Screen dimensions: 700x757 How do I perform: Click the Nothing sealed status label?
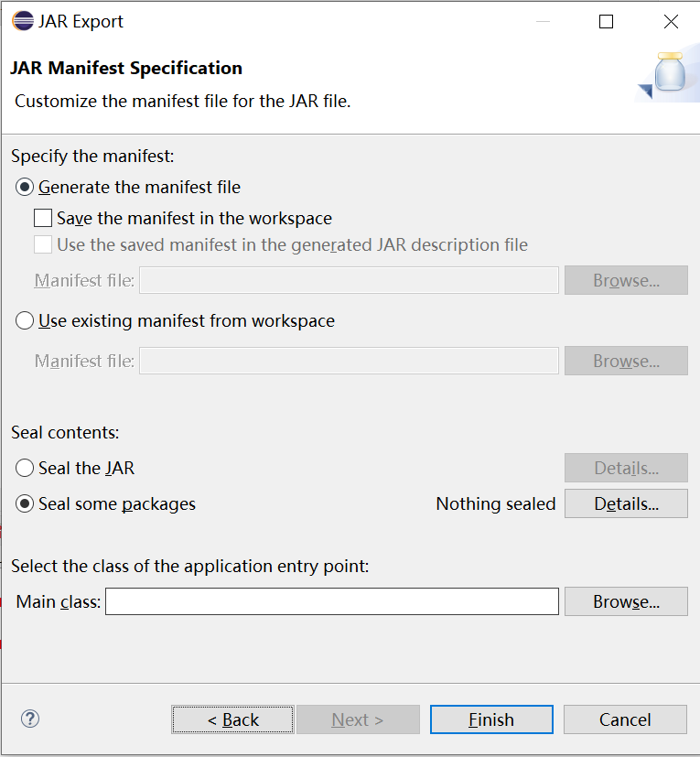click(x=495, y=504)
